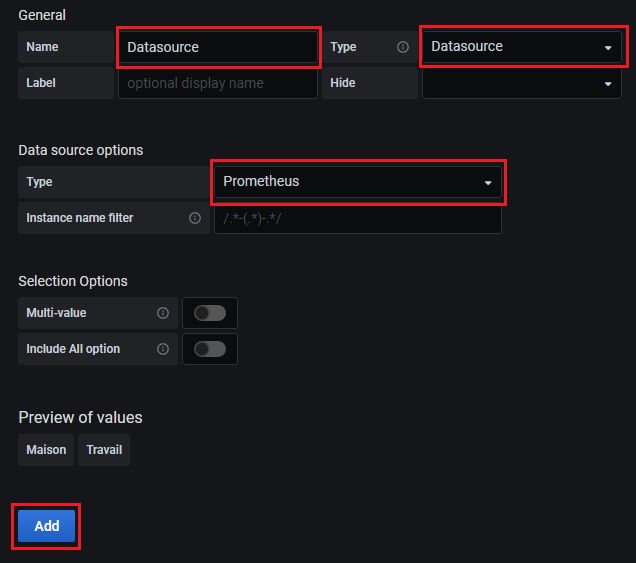Click the caret arrow of the Hide dropdown
Viewport: 636px width, 563px height.
point(607,84)
